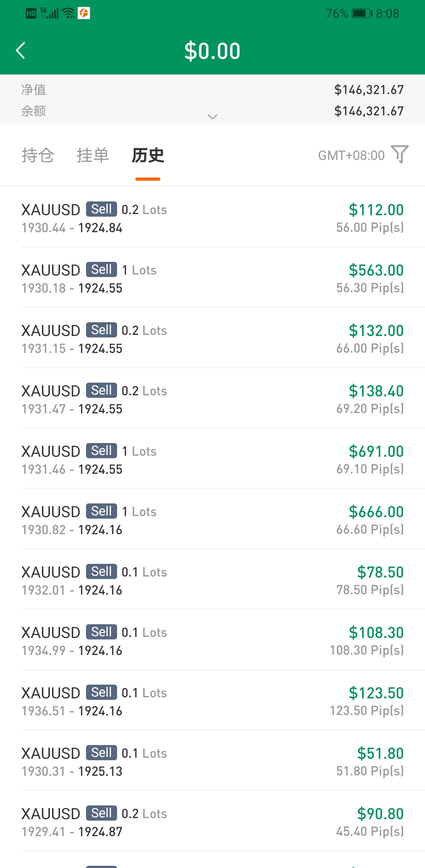Expand account details chevron below balance
Screen dimensions: 425x868
pos(212,116)
